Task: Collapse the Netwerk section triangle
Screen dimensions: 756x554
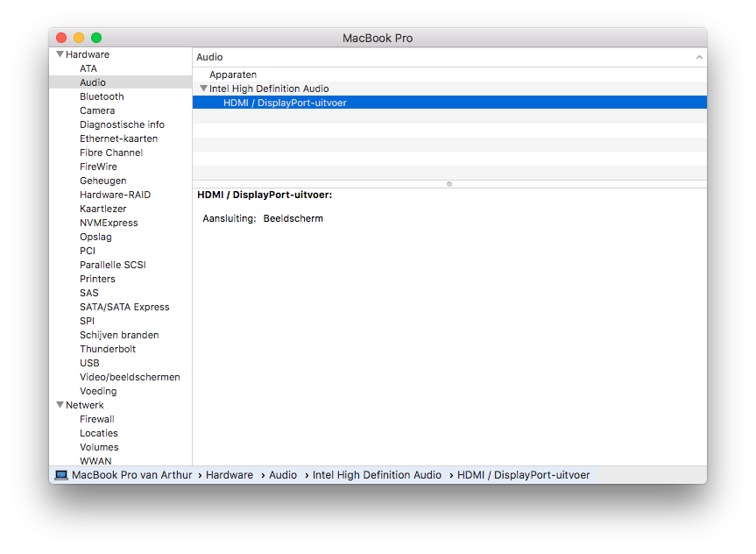Action: point(60,405)
